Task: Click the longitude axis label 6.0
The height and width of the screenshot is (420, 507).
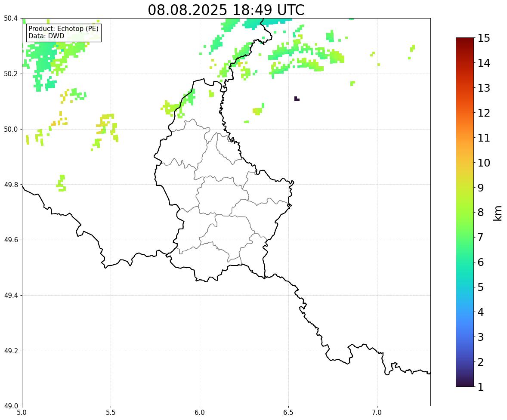Action: click(200, 413)
